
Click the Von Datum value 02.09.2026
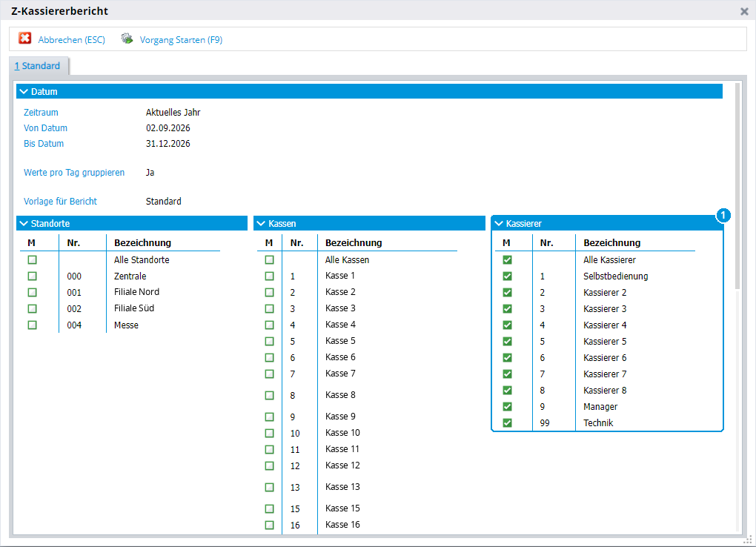(x=168, y=127)
